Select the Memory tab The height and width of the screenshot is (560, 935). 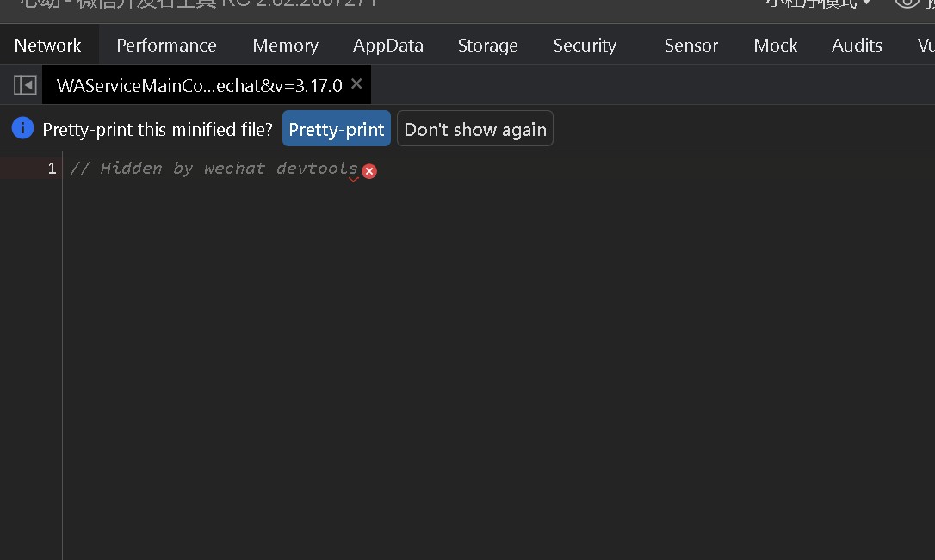coord(286,46)
